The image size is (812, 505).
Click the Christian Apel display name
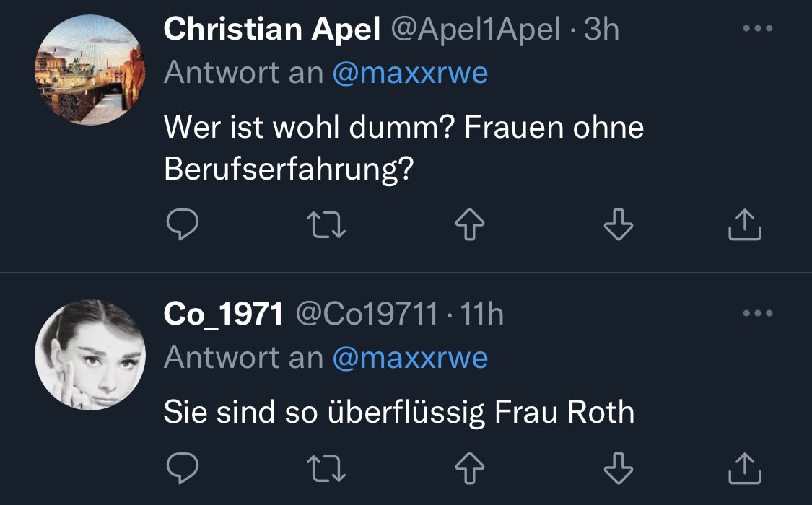tap(271, 30)
